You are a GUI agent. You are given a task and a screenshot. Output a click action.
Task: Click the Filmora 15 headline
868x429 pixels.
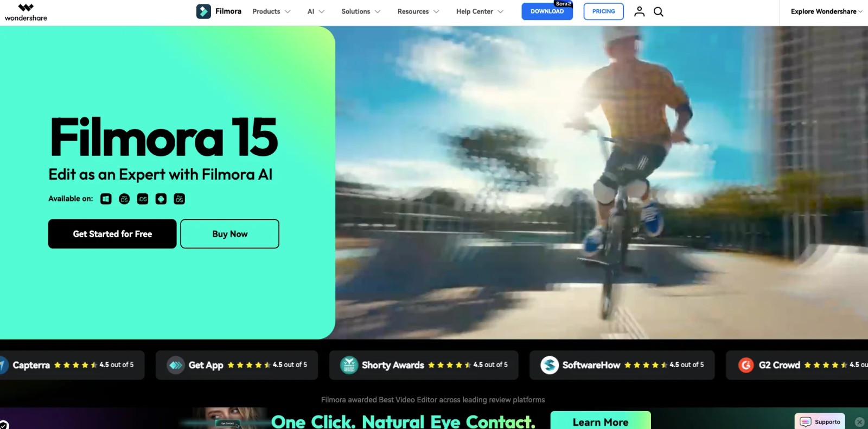click(164, 137)
